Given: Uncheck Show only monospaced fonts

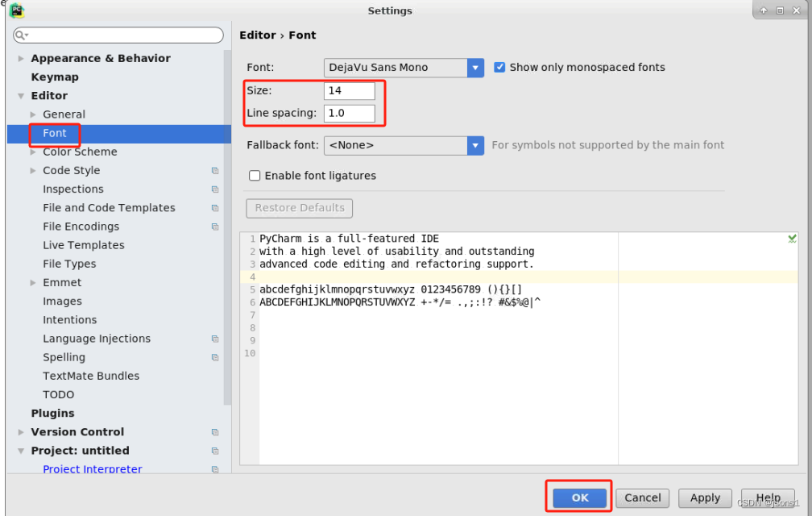Looking at the screenshot, I should click(x=499, y=67).
